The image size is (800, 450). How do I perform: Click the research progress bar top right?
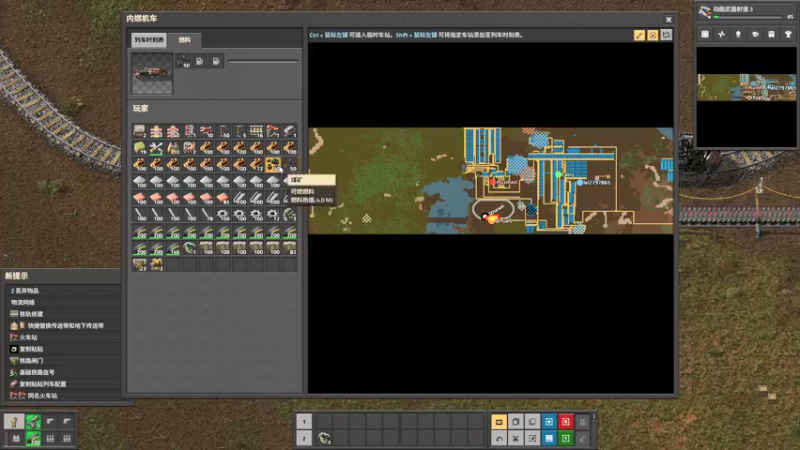(x=747, y=17)
